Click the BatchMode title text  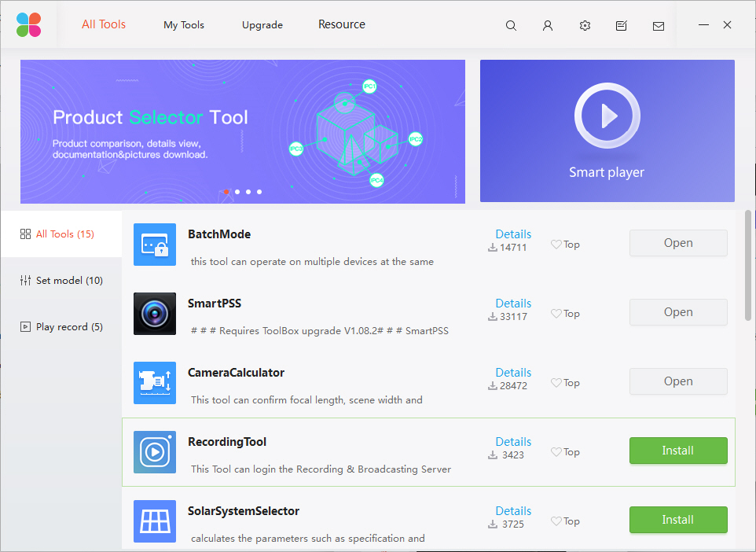219,234
